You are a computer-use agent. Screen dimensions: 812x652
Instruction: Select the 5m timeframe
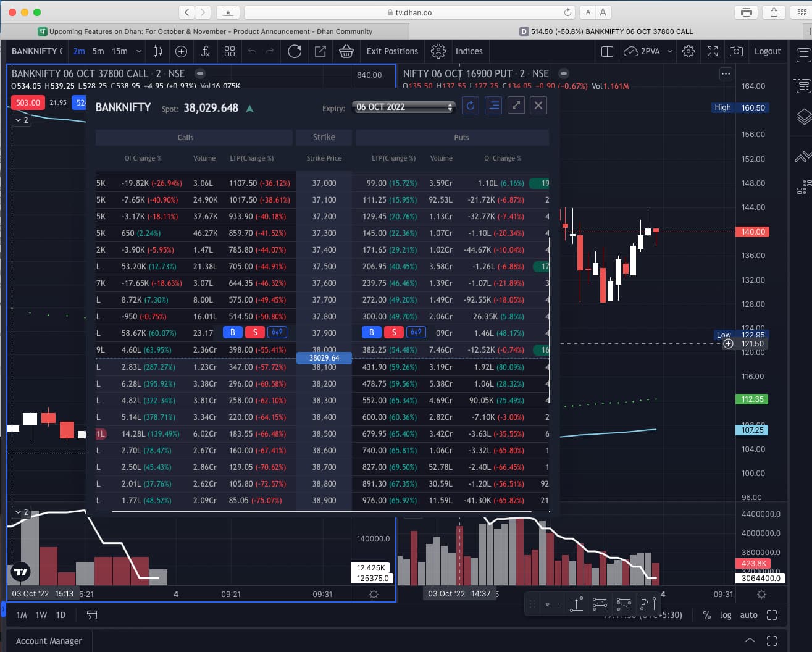point(98,51)
